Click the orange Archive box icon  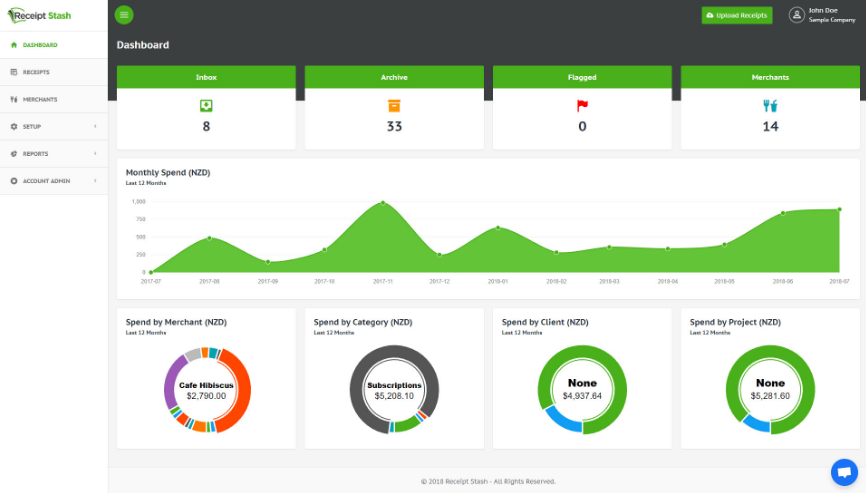pos(394,105)
